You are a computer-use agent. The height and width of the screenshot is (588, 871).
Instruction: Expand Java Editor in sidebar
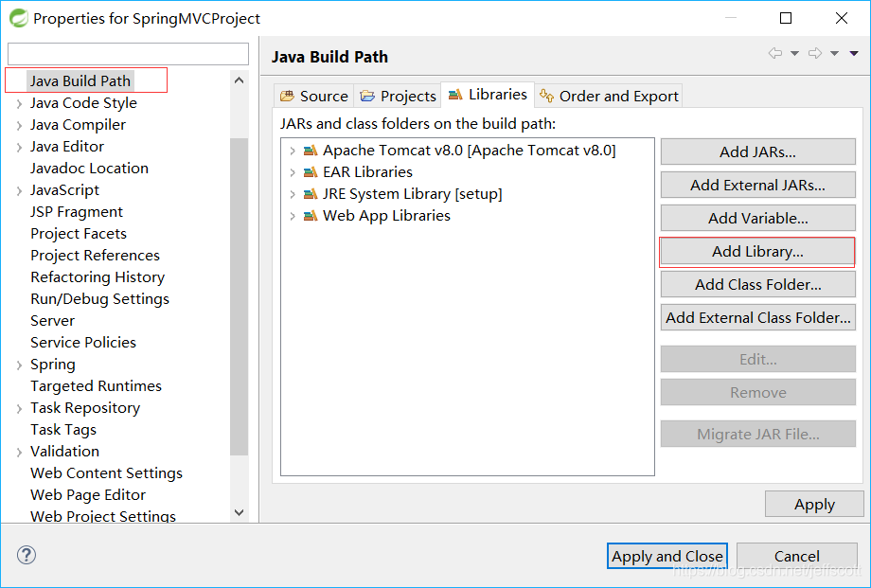[19, 147]
